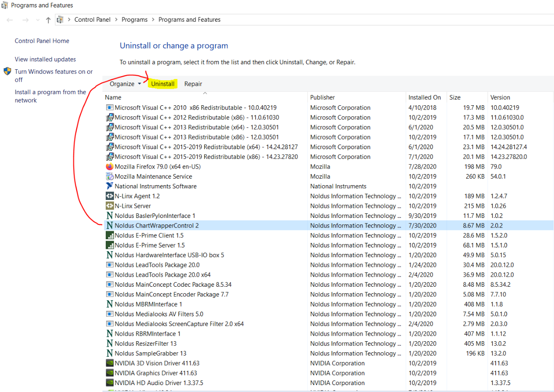Select Noldus MainConcept Encoder Package 7.7
554x392 pixels.
coord(328,295)
